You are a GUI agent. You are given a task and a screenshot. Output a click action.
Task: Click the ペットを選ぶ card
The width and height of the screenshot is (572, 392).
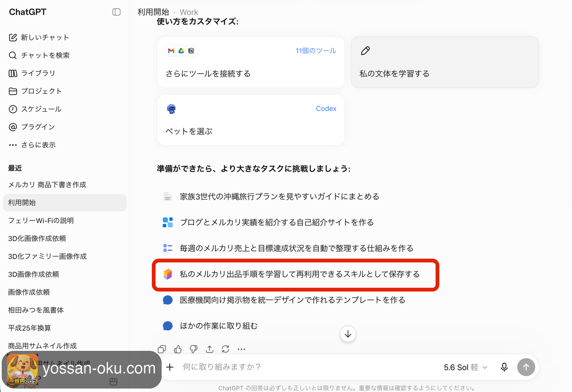(x=251, y=120)
